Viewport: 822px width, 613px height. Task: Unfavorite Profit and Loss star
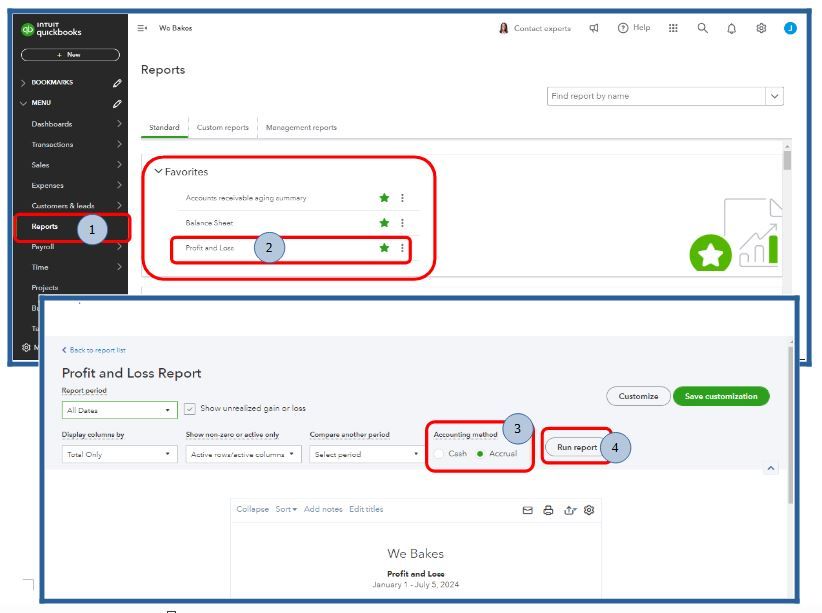tap(384, 248)
